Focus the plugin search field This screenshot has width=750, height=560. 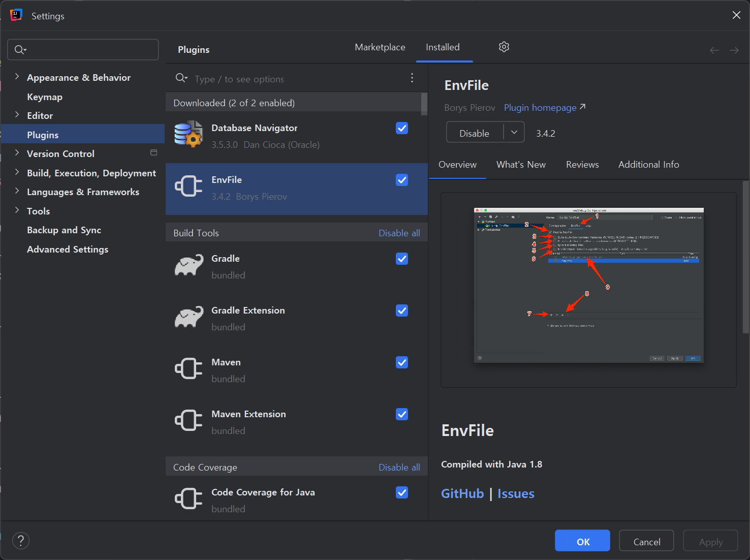click(x=296, y=78)
